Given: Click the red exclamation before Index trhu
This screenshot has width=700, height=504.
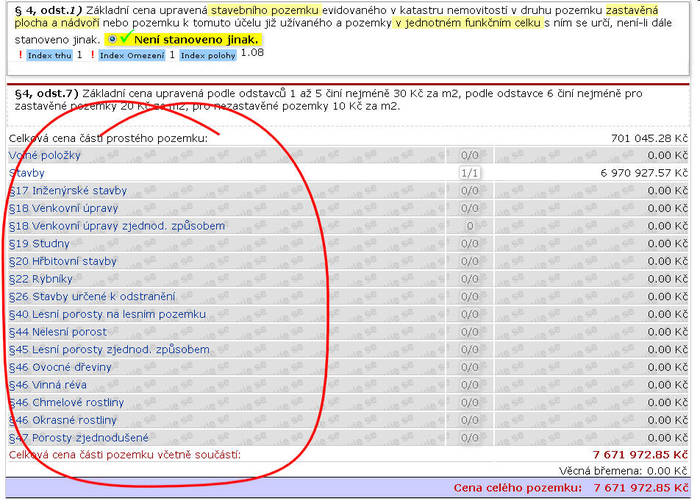Looking at the screenshot, I should [20, 55].
